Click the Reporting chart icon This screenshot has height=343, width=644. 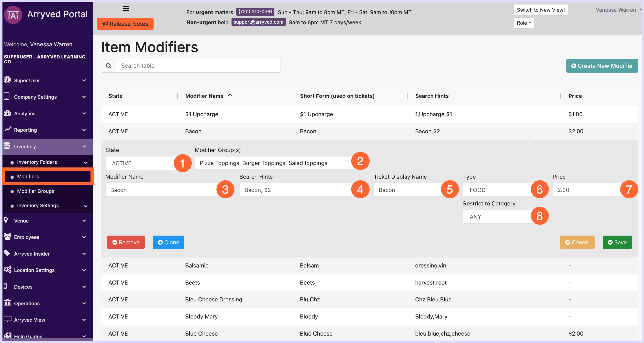pyautogui.click(x=7, y=129)
